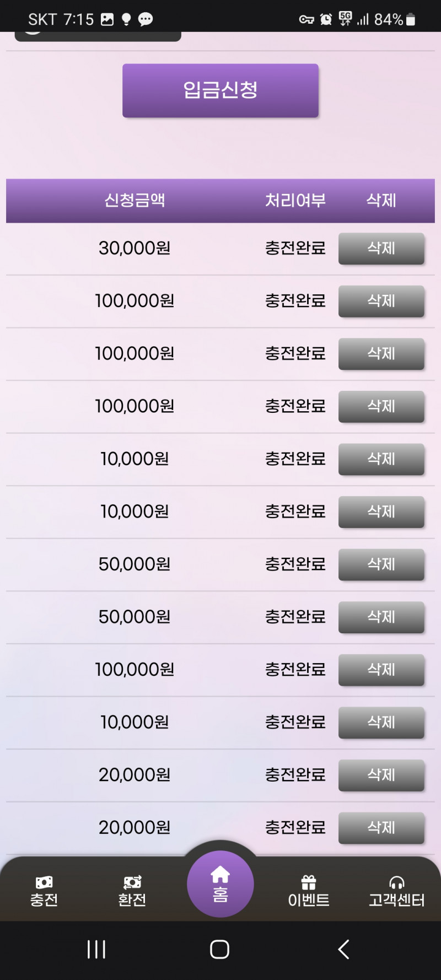Delete the 30,000원 deposit entry
Screen dimensions: 441x980
click(x=381, y=249)
